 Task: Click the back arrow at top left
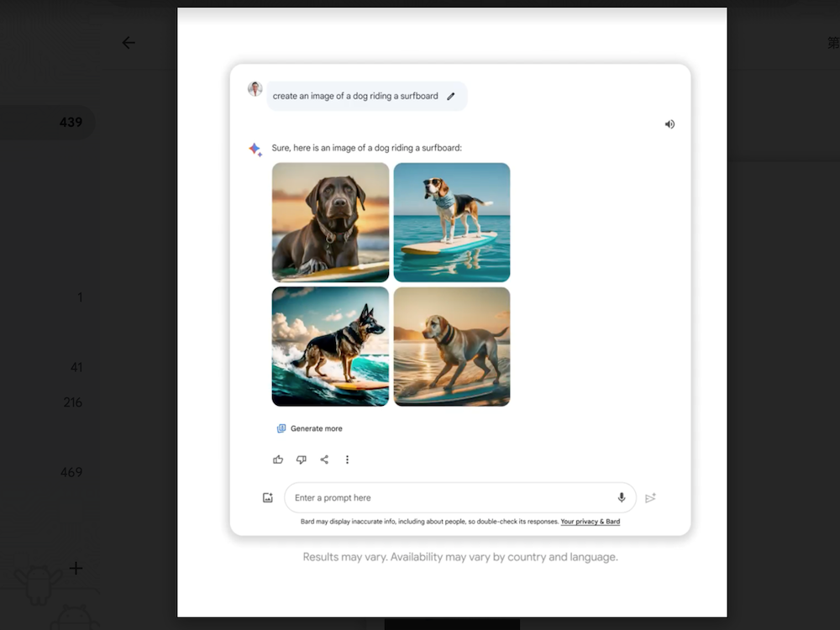pos(128,43)
